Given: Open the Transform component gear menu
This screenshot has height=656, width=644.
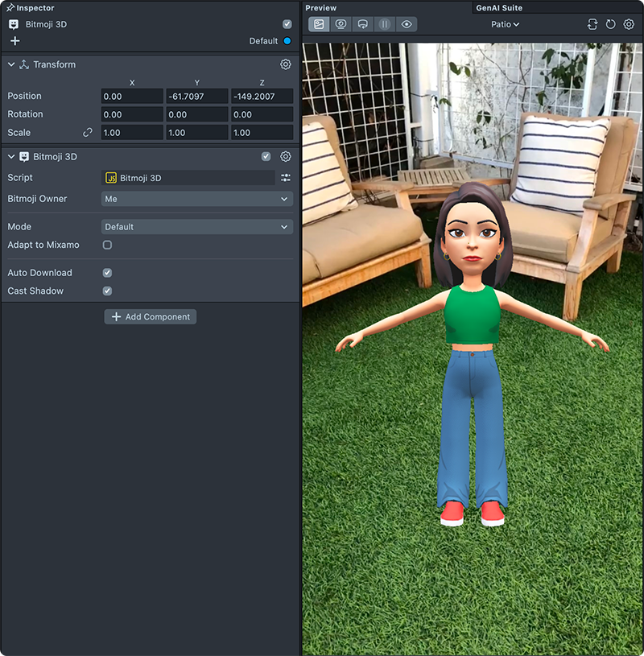Looking at the screenshot, I should point(285,64).
